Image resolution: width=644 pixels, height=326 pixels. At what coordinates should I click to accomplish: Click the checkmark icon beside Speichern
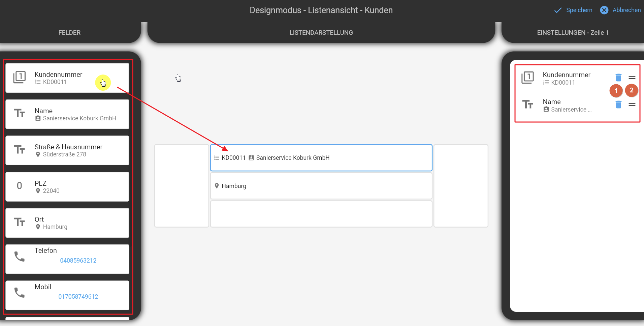click(558, 10)
